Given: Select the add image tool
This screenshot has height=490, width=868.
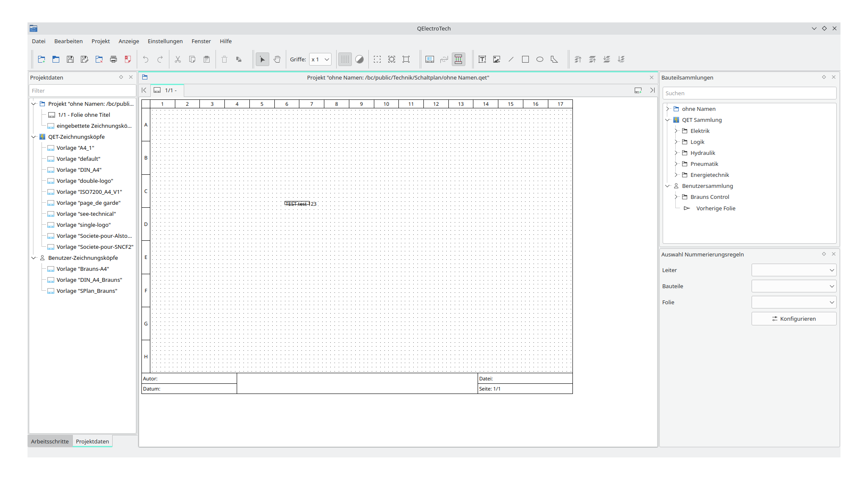Looking at the screenshot, I should (x=497, y=59).
